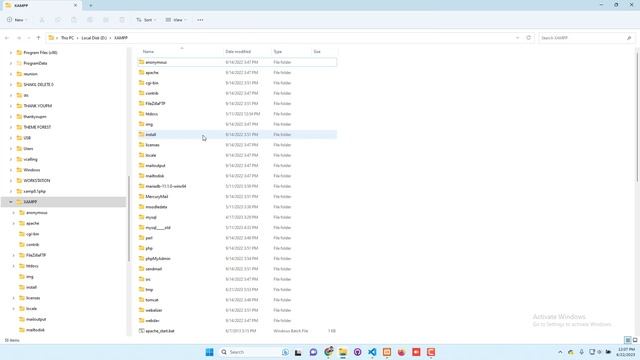640x360 pixels.
Task: Select mariadb-11.1.0-winx64 folder
Action: [x=237, y=186]
